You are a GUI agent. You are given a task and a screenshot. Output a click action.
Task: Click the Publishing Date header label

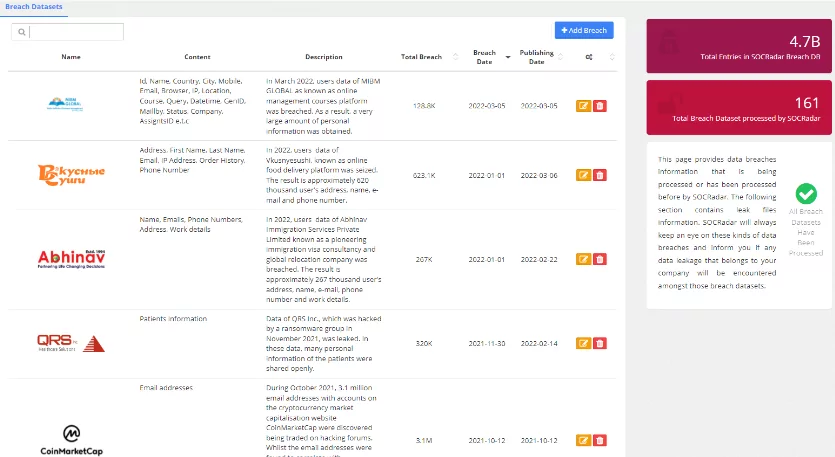point(536,57)
